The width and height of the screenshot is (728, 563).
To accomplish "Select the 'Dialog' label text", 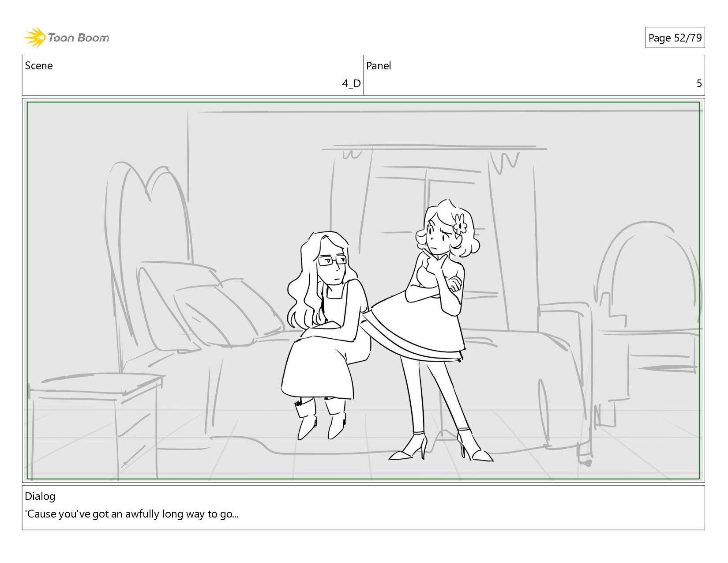I will (x=40, y=496).
